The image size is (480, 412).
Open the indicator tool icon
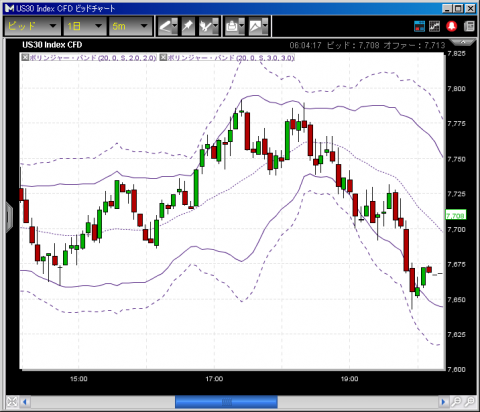[205, 26]
